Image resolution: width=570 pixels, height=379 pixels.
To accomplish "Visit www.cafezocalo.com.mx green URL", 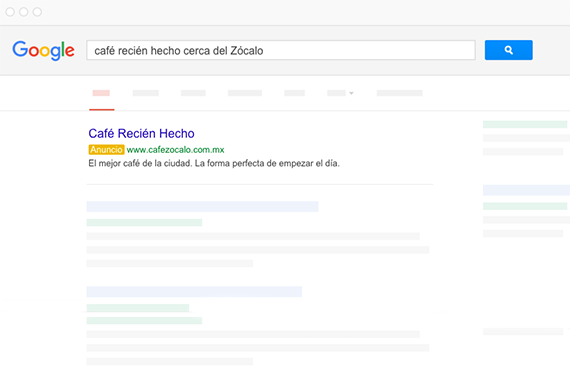I will tap(175, 150).
